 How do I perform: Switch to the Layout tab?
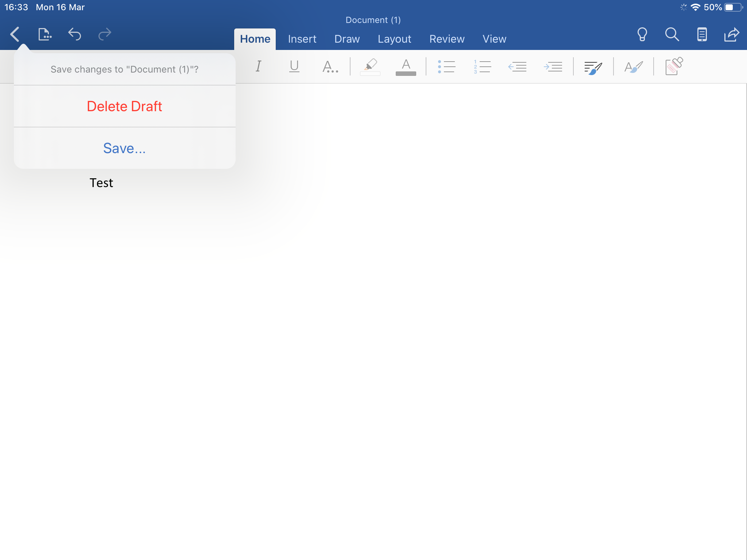point(394,39)
